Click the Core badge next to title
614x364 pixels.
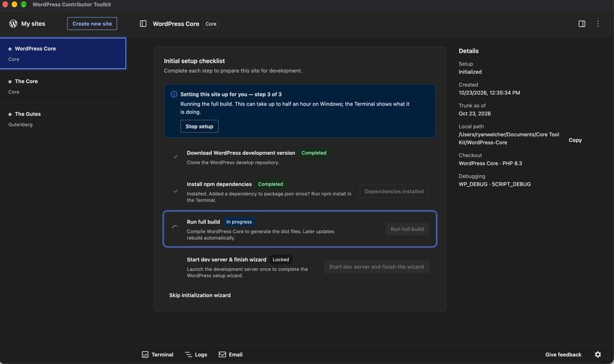pyautogui.click(x=210, y=24)
